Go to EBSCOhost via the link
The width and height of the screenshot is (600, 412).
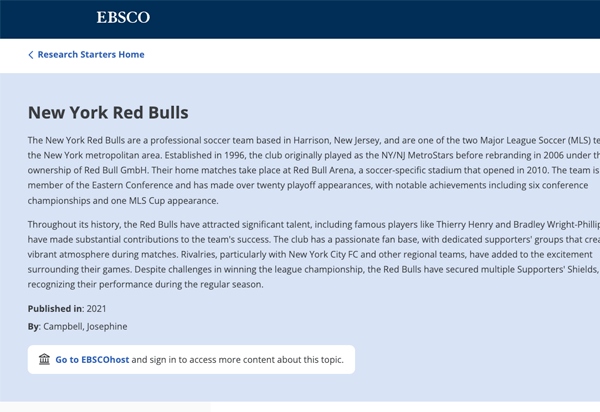(x=92, y=359)
